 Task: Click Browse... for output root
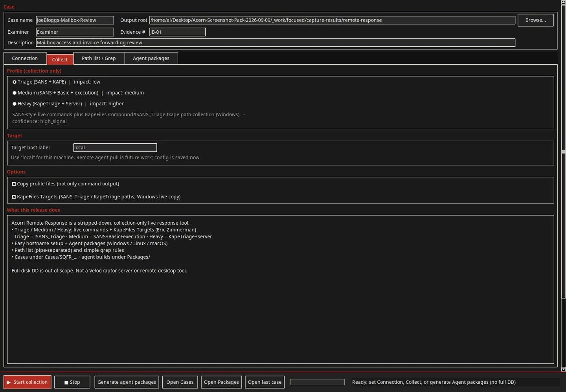pyautogui.click(x=535, y=20)
